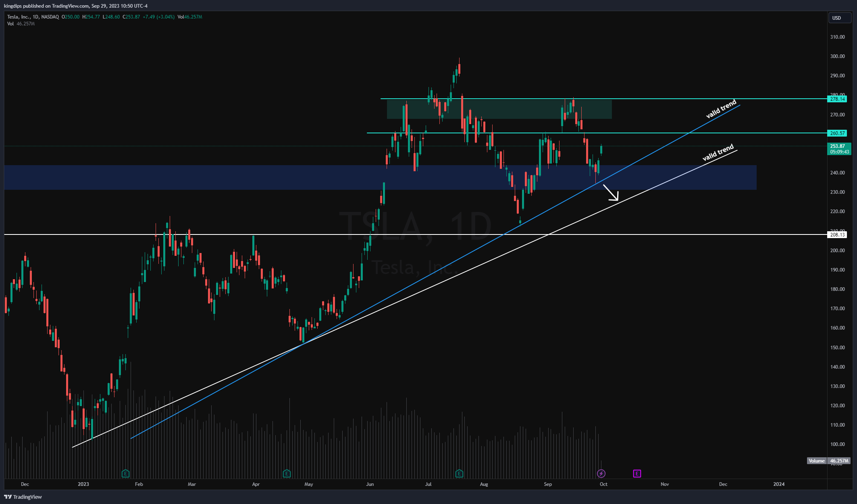Select the green shaded resistance rectangle

pyautogui.click(x=499, y=109)
